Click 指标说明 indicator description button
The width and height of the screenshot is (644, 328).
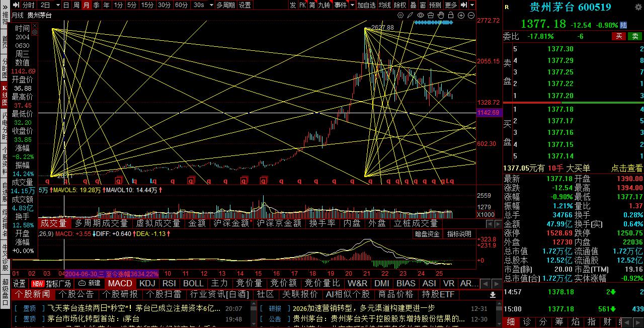click(x=459, y=234)
